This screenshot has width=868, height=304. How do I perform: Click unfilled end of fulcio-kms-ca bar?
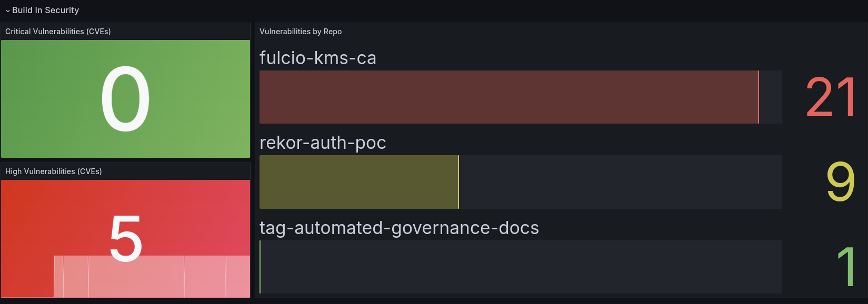(771, 97)
